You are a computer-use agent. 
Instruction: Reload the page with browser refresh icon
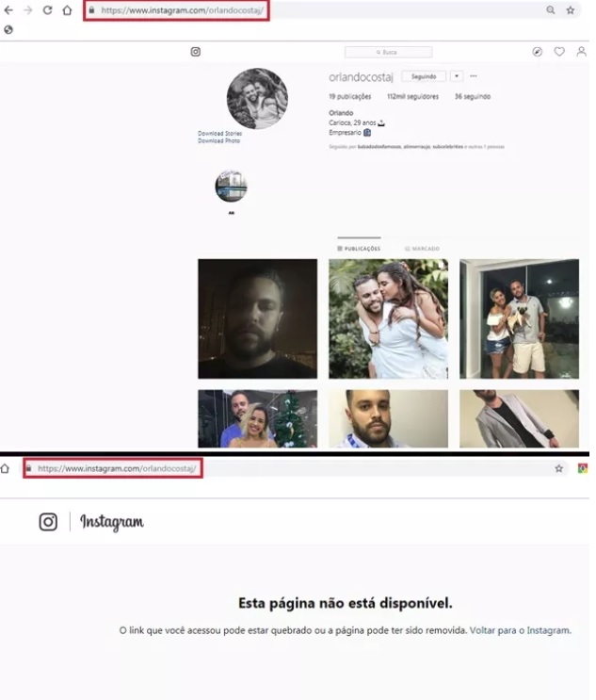coord(47,10)
